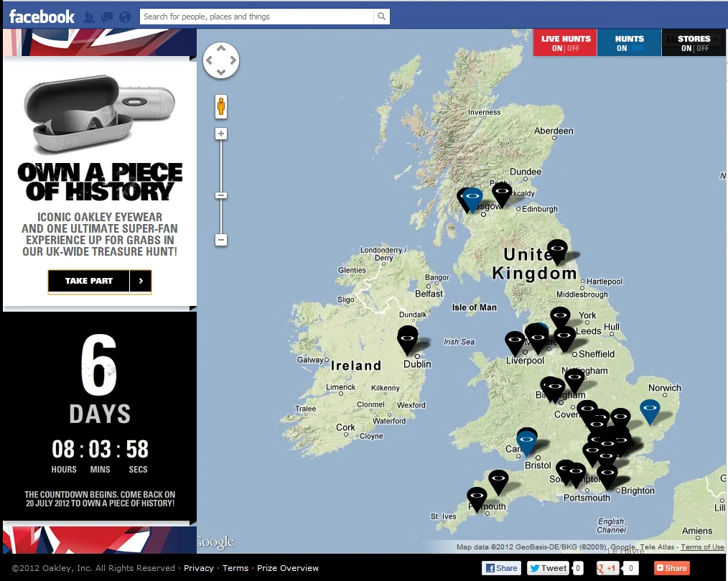Click the Take Part button
Image resolution: width=728 pixels, height=581 pixels.
(89, 281)
